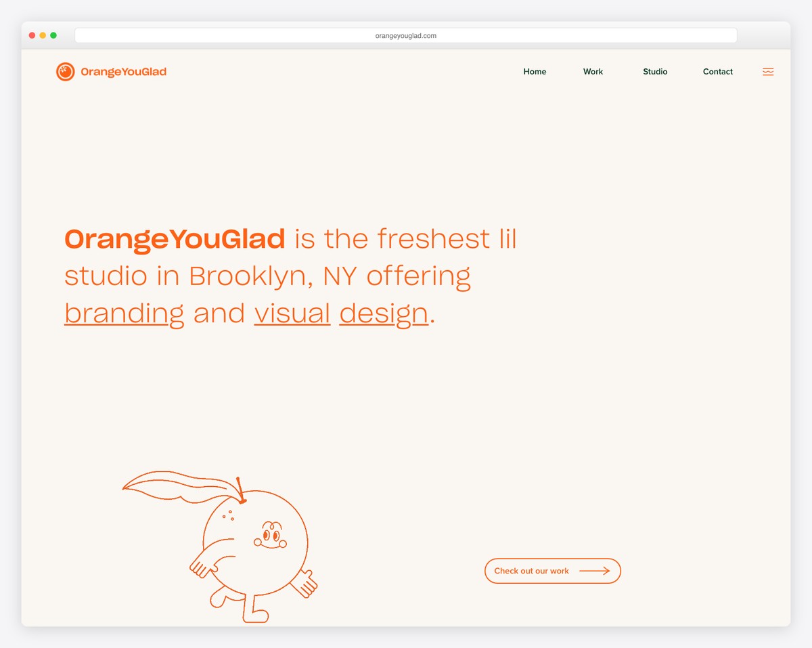Open the Studio page from the navigation
This screenshot has width=812, height=648.
654,71
